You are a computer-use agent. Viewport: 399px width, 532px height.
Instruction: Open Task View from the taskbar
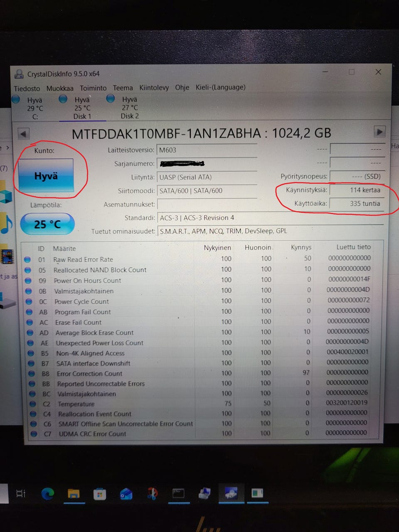click(x=21, y=493)
